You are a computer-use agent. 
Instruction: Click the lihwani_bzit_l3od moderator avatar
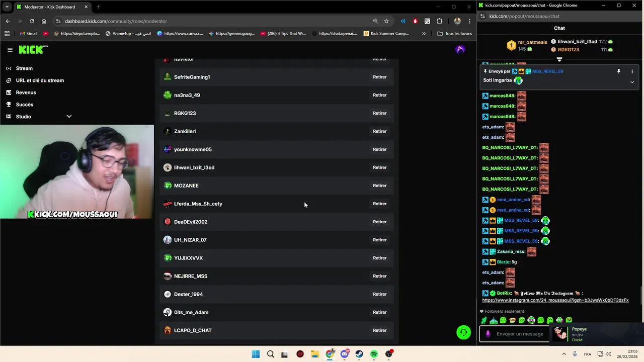(168, 167)
